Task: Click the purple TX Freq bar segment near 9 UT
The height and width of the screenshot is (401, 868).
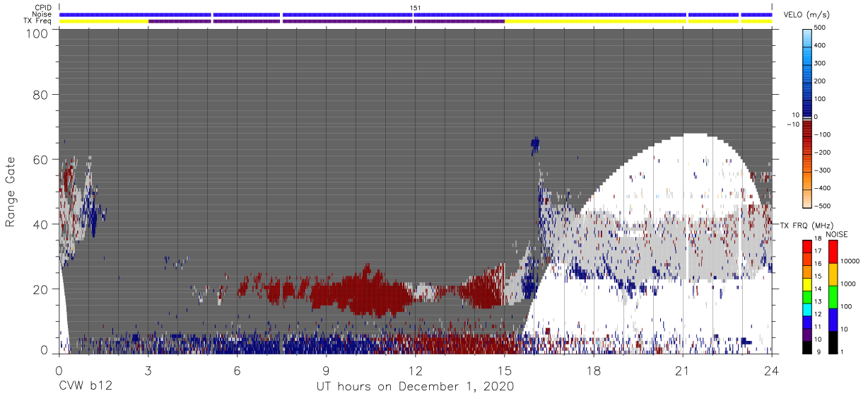Action: click(x=348, y=21)
